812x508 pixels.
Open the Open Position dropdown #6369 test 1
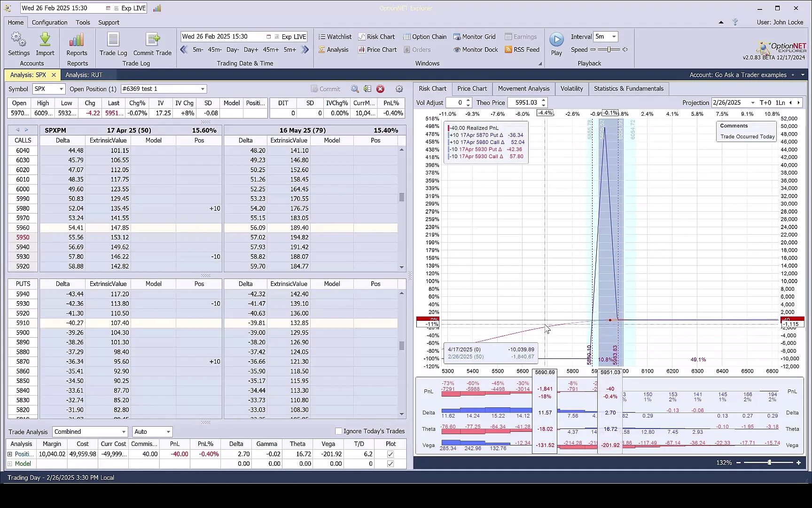pyautogui.click(x=203, y=89)
